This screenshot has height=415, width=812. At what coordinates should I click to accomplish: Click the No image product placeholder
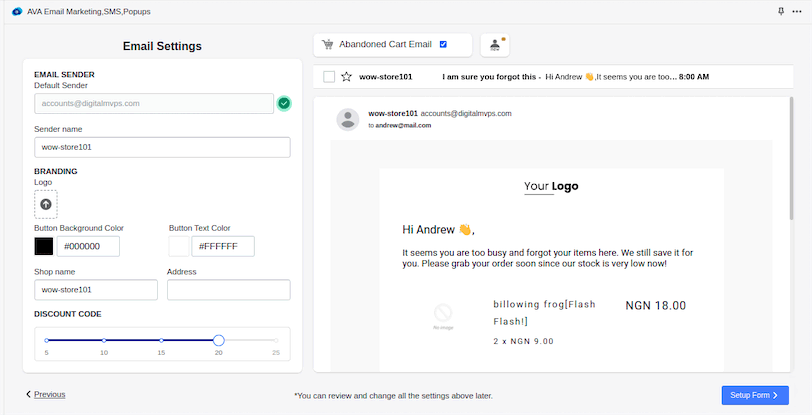pyautogui.click(x=443, y=316)
